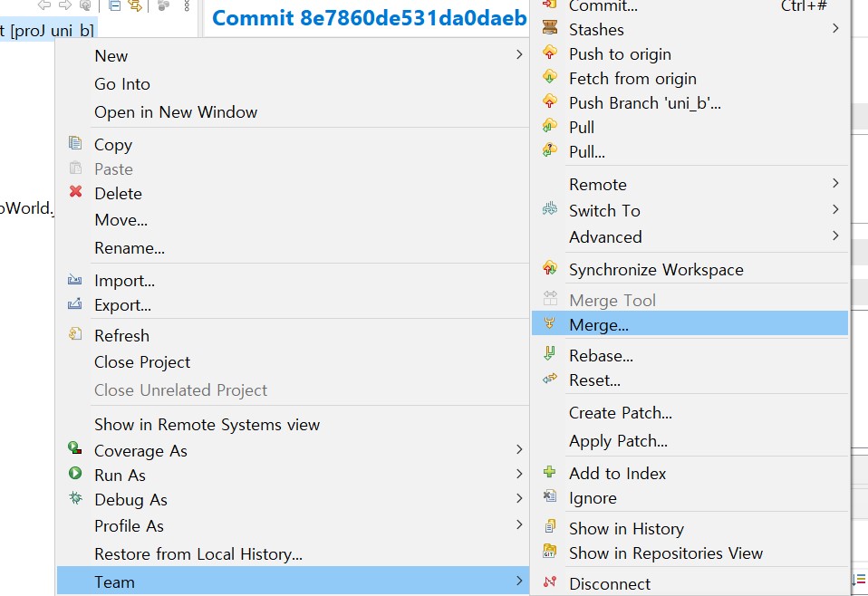Click the View Menu dots toolbar icon
Screen dimensions: 868x596
coord(187,5)
